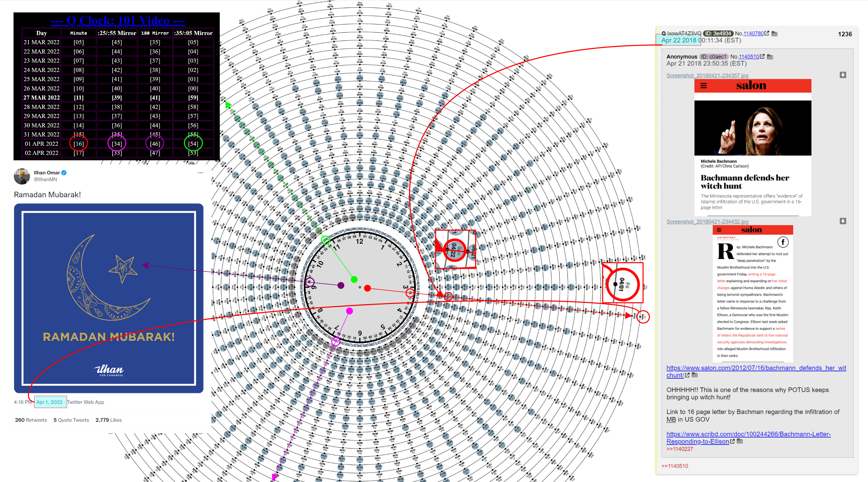Click the Ilhan Omar display name

point(47,172)
